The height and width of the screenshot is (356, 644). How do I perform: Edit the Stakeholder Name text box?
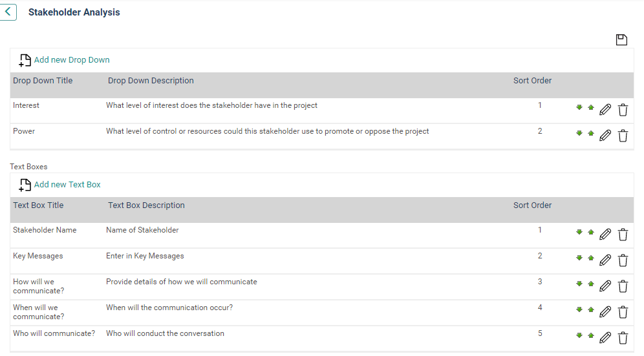(605, 235)
